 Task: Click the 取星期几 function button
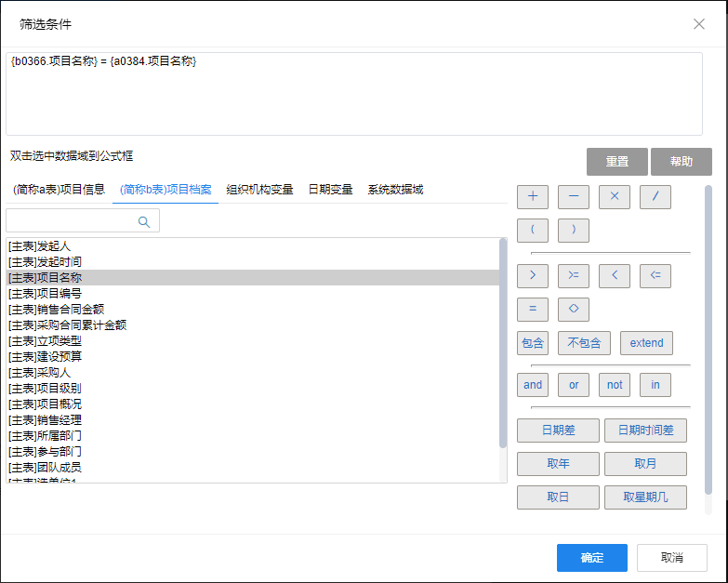click(x=645, y=497)
